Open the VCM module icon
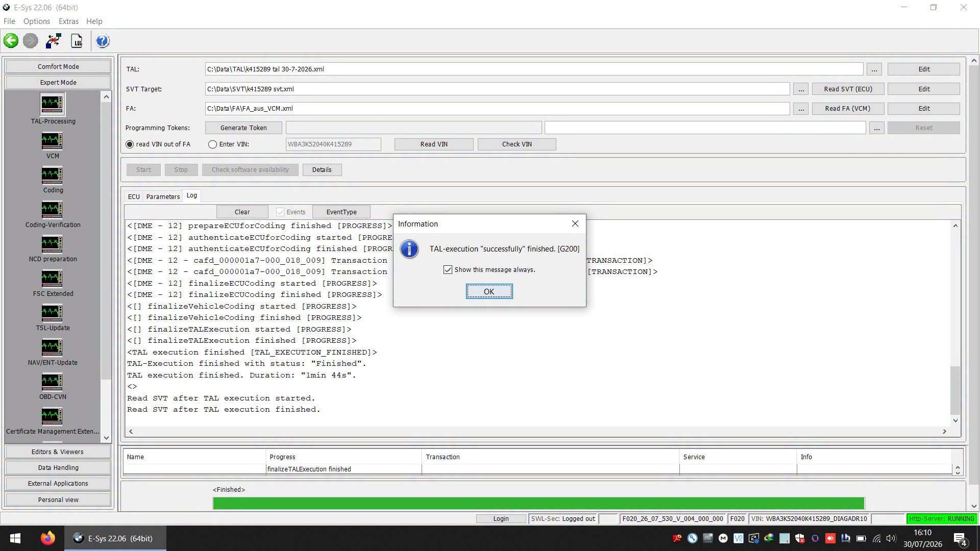The width and height of the screenshot is (980, 551). [x=52, y=141]
